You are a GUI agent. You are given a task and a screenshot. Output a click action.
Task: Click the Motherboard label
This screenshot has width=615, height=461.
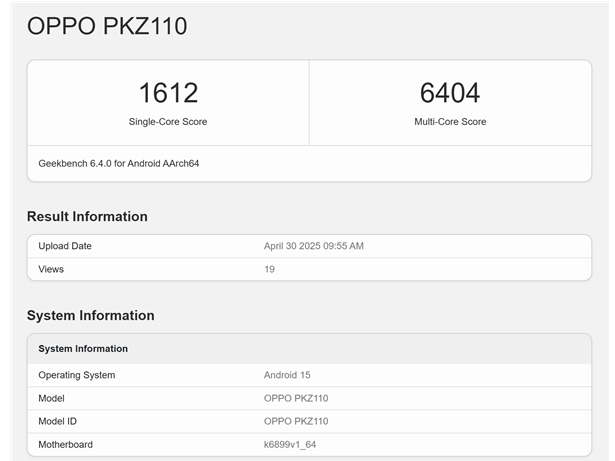click(66, 445)
